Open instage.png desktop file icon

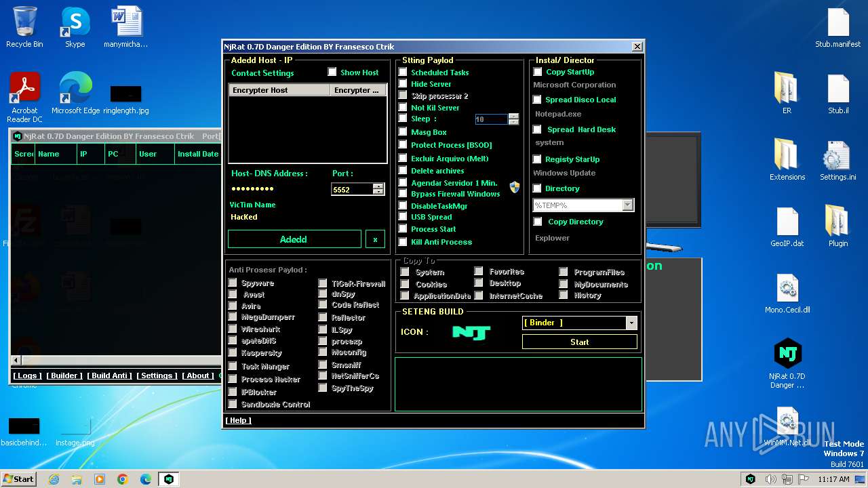(75, 431)
